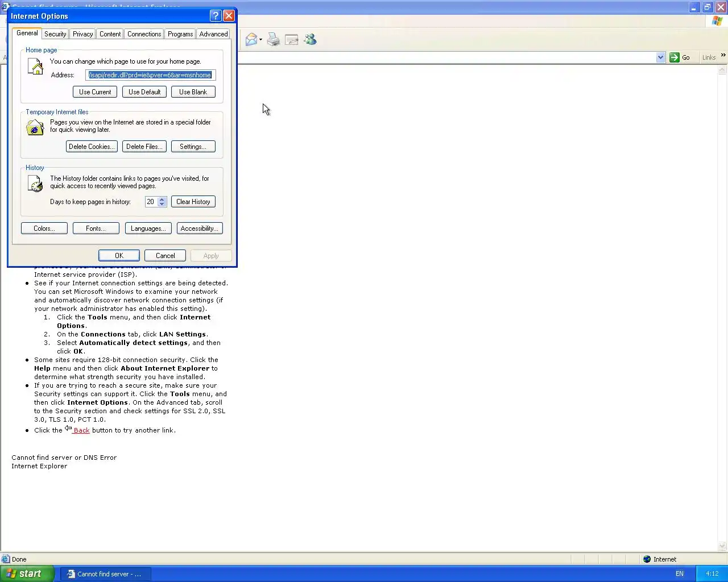Screen dimensions: 728x582
Task: Switch to the Privacy tab
Action: pos(83,34)
